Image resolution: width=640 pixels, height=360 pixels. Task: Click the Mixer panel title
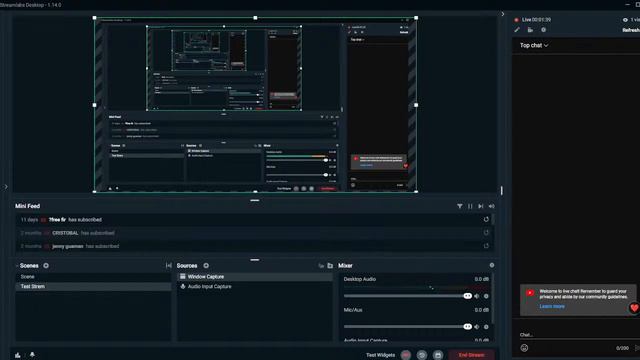coord(345,266)
